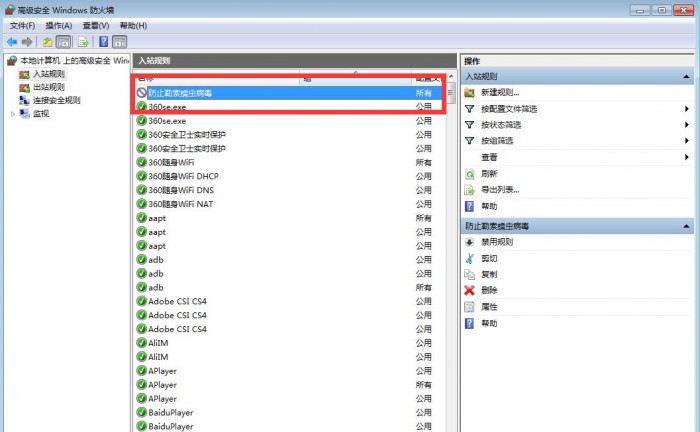The width and height of the screenshot is (700, 432).
Task: Click the 刷新 refresh action
Action: pos(489,174)
